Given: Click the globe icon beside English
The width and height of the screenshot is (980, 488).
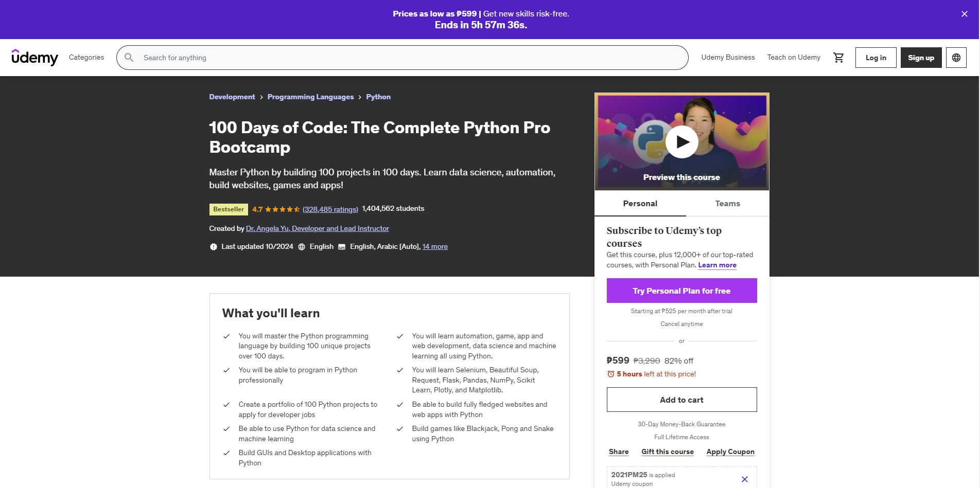Looking at the screenshot, I should (302, 247).
